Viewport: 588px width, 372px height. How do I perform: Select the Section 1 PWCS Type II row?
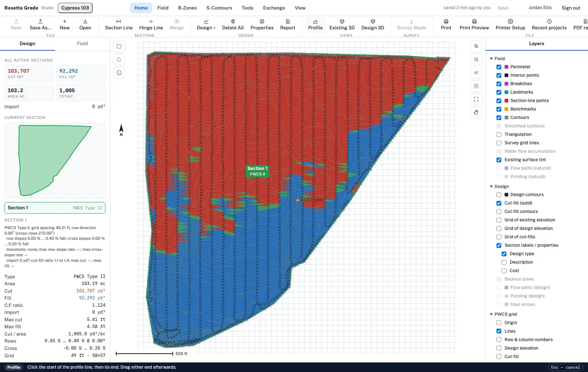pos(55,208)
